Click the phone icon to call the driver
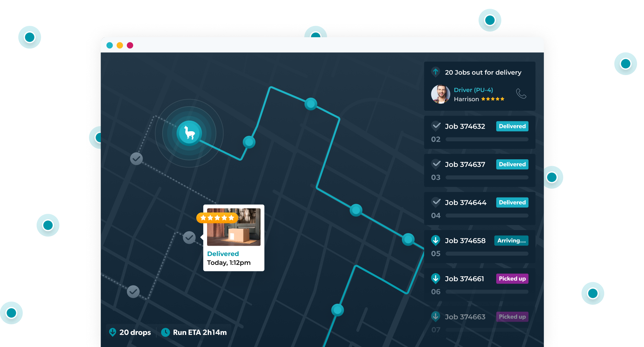Screen dimensions: 644x347 pyautogui.click(x=521, y=94)
